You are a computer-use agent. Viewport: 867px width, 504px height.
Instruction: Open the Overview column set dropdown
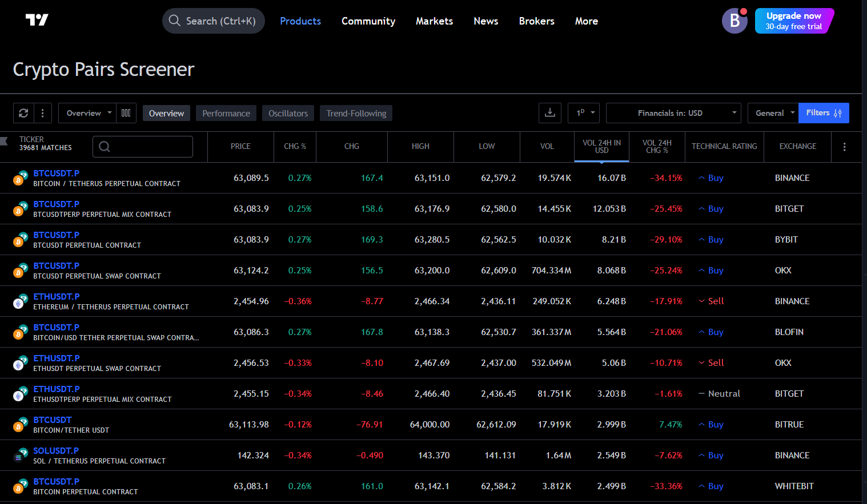point(87,113)
